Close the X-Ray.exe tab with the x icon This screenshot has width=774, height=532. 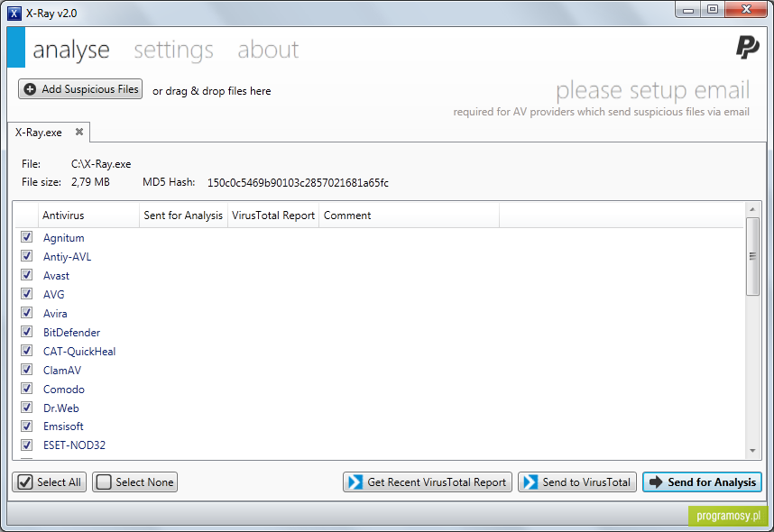(x=79, y=132)
